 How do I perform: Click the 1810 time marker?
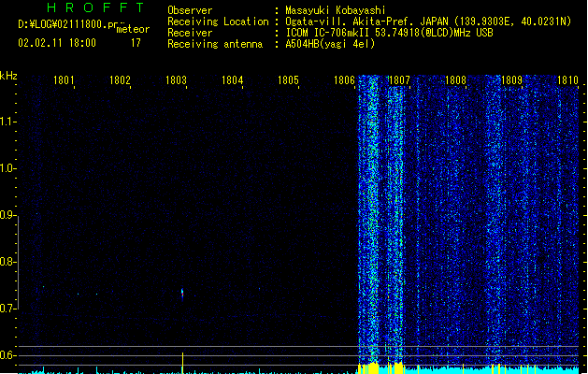(x=567, y=80)
